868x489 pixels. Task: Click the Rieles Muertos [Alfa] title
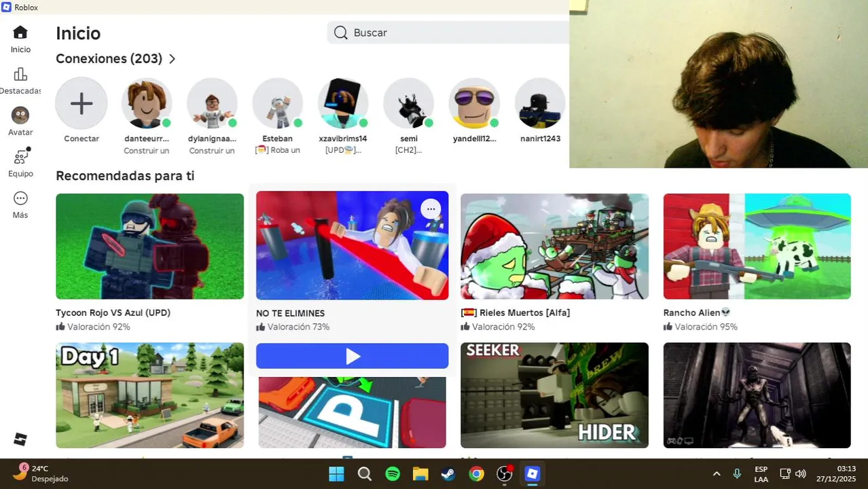click(516, 312)
